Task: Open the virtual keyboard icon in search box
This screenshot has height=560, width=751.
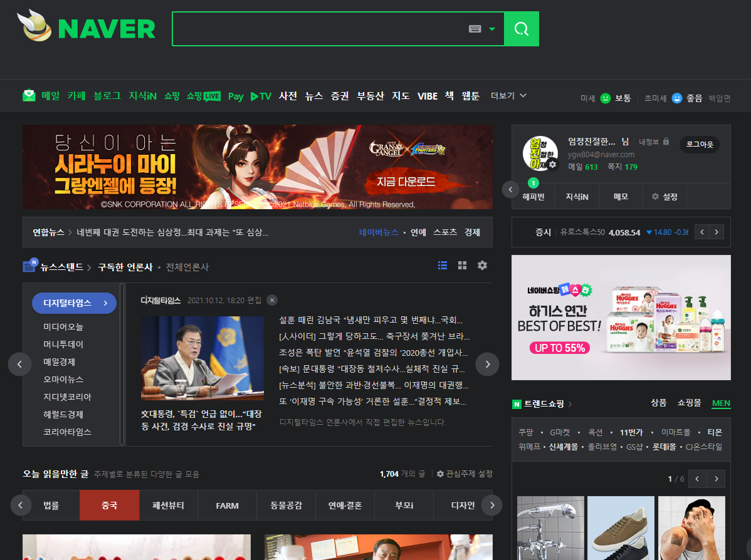Action: (x=475, y=29)
